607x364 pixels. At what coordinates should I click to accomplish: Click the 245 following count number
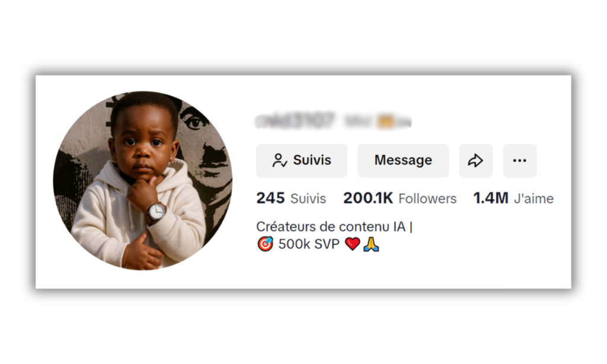(270, 198)
